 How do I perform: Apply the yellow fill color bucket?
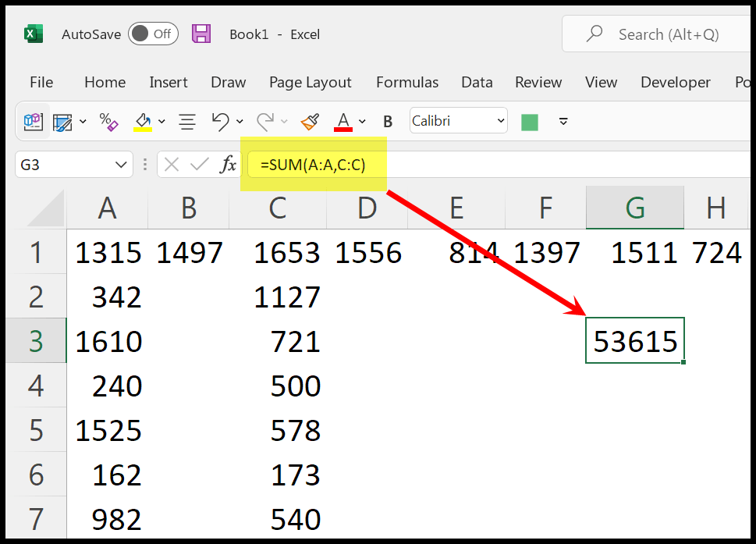coord(143,122)
